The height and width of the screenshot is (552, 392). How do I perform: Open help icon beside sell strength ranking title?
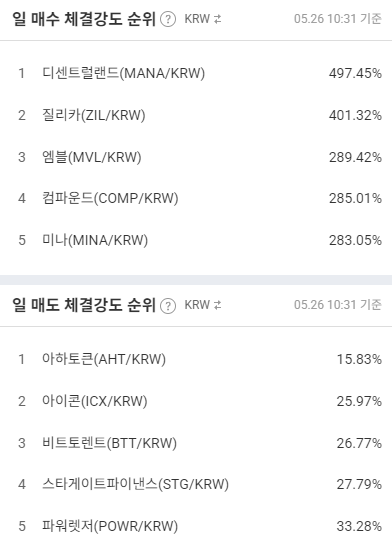(168, 306)
